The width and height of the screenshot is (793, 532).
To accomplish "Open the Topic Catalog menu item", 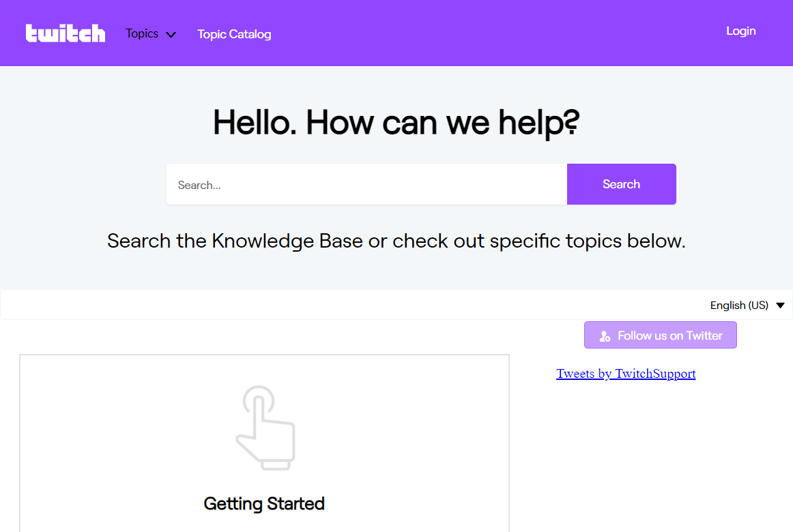I will [x=234, y=34].
